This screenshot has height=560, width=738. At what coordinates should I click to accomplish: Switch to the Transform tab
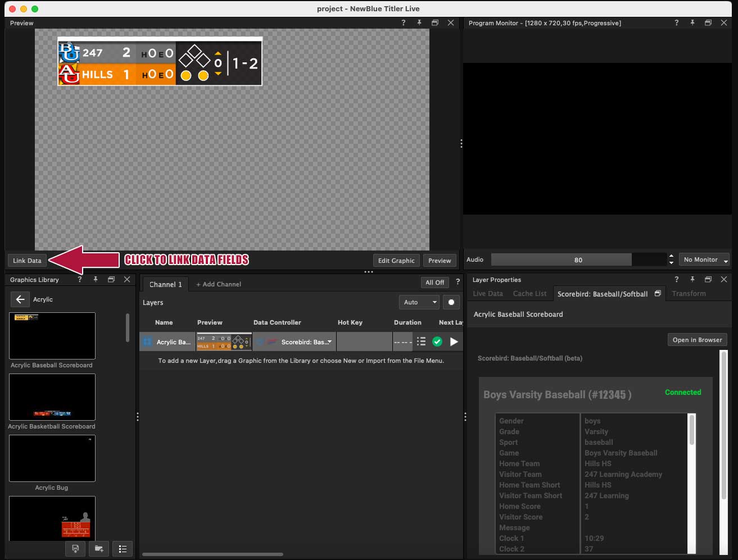coord(689,294)
